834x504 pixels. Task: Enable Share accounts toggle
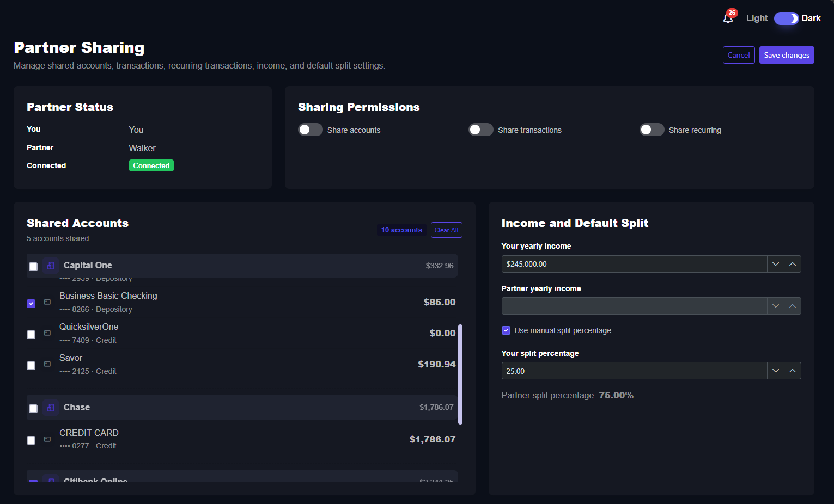[311, 130]
